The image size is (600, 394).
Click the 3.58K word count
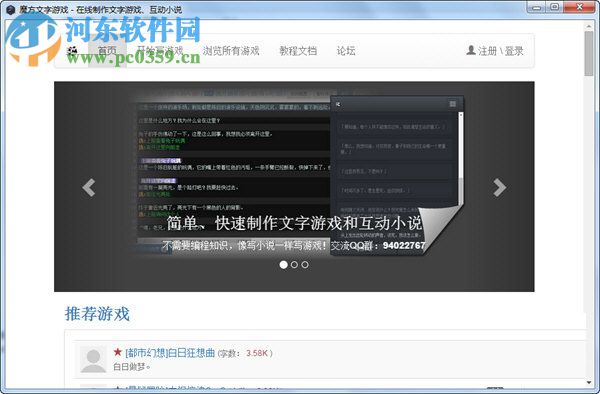257,353
